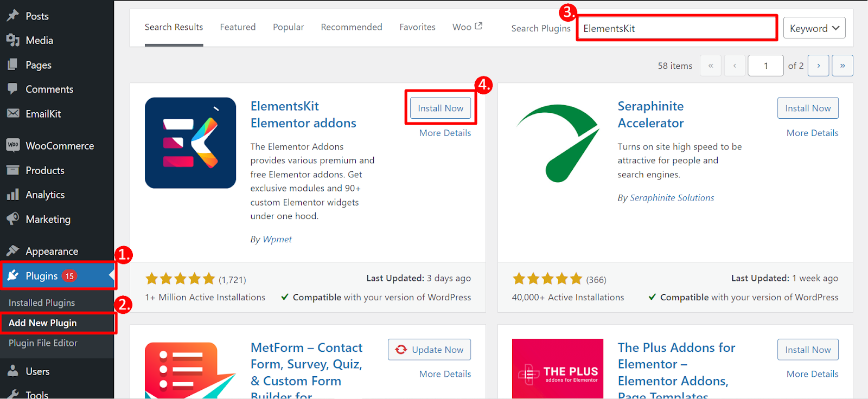Screen dimensions: 868x399
Task: Click the MetForm plugin logo
Action: click(x=190, y=371)
